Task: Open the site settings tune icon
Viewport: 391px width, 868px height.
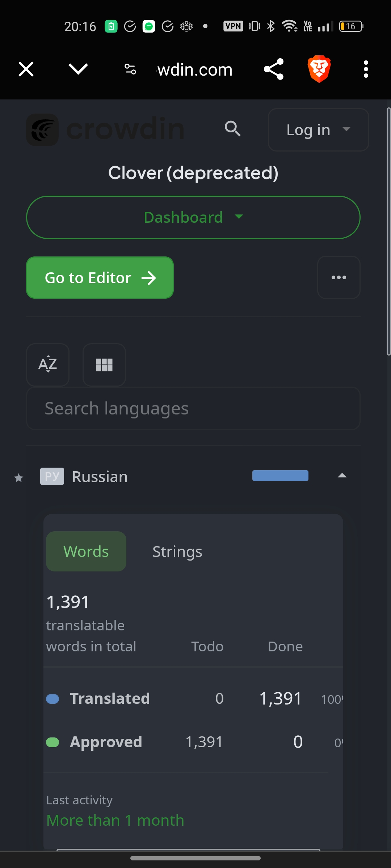Action: click(130, 69)
